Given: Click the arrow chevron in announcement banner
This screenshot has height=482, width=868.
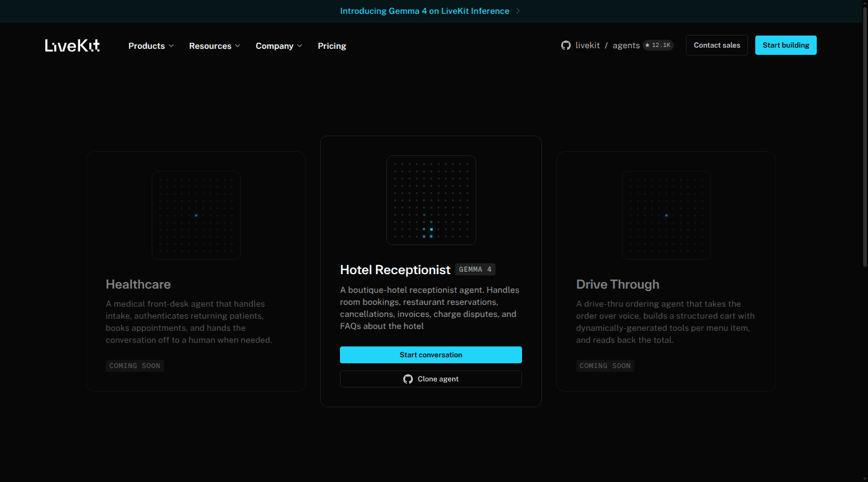Looking at the screenshot, I should (518, 11).
